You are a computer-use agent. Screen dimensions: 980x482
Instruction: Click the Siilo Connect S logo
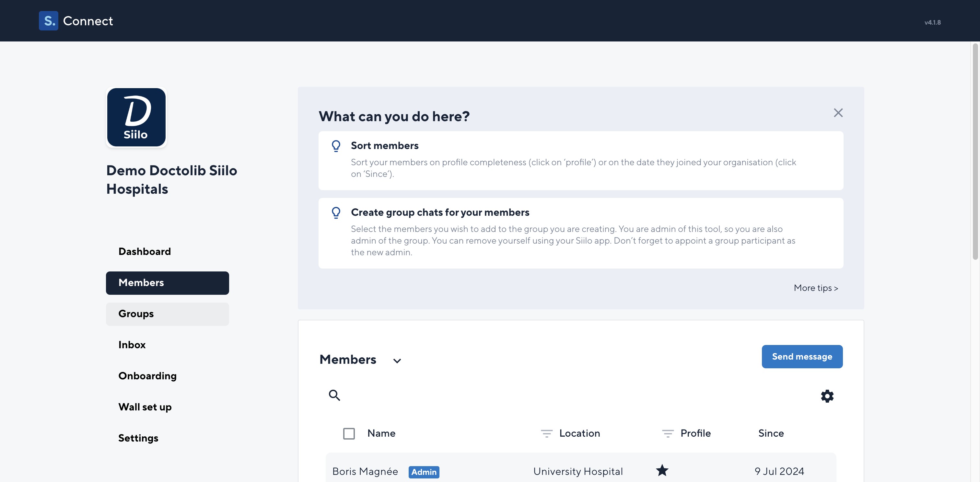(x=48, y=20)
